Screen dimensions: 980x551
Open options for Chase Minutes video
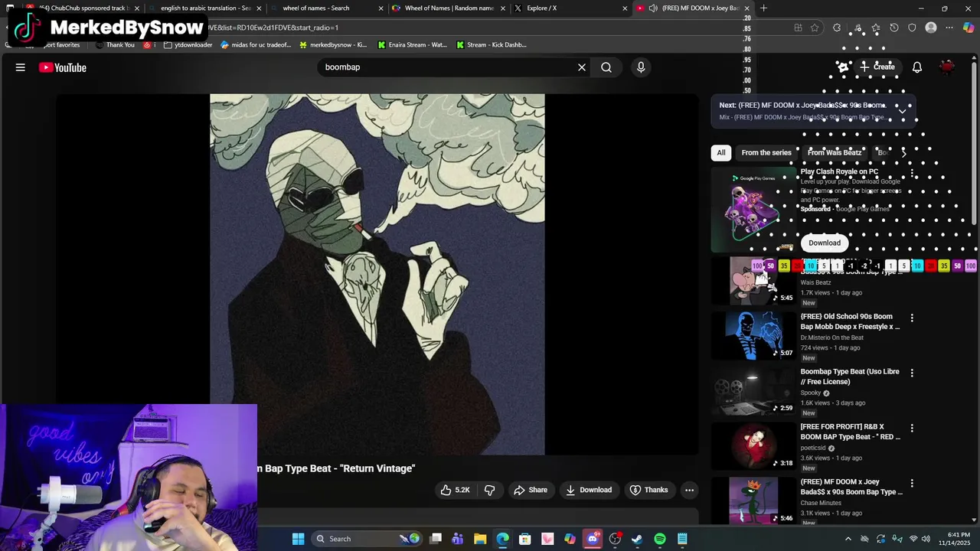(911, 483)
